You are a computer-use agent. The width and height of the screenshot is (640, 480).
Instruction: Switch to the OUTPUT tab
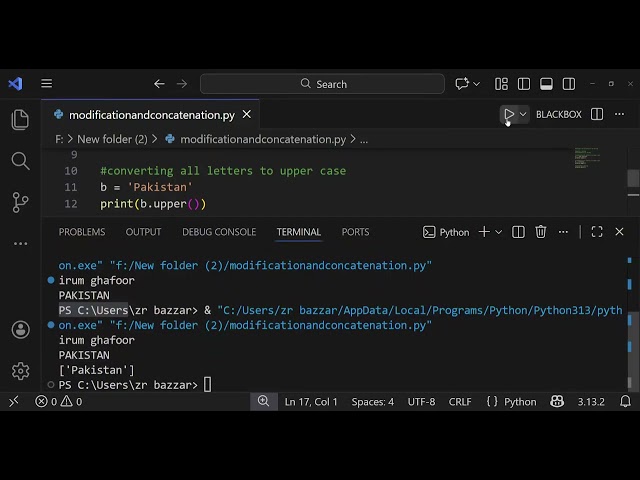coord(143,232)
